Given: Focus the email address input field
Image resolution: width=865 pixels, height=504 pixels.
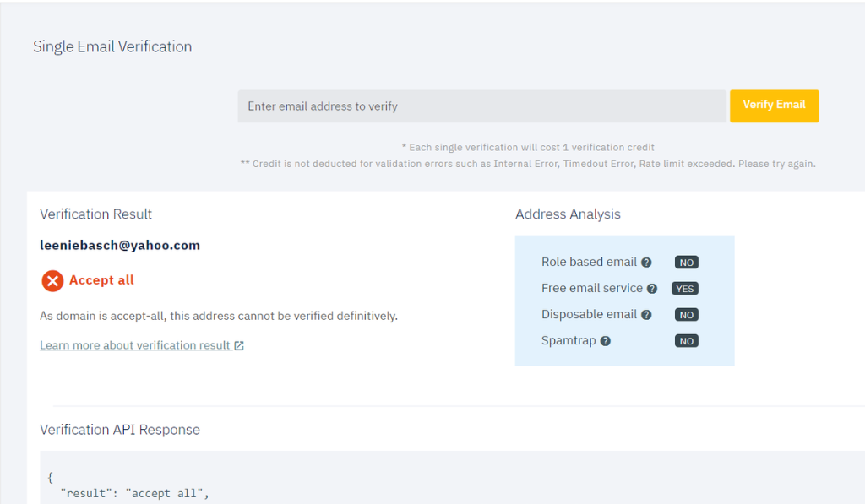Looking at the screenshot, I should pyautogui.click(x=481, y=106).
